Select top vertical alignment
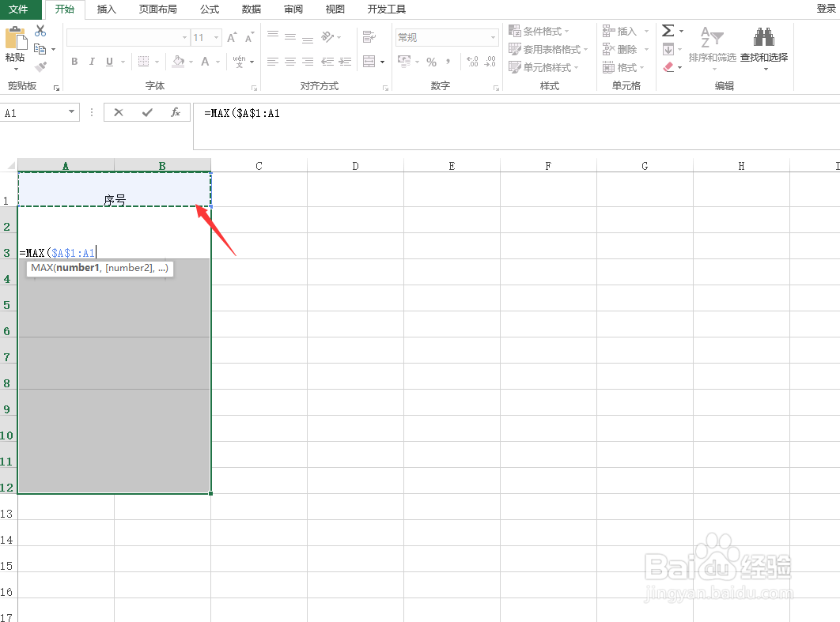Viewport: 840px width, 622px height. pyautogui.click(x=273, y=36)
